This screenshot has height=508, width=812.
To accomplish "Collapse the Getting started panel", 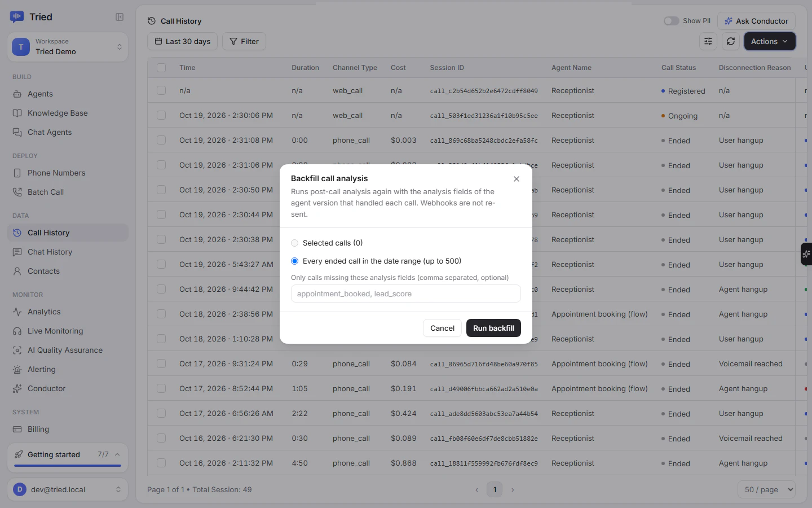I will (x=117, y=454).
